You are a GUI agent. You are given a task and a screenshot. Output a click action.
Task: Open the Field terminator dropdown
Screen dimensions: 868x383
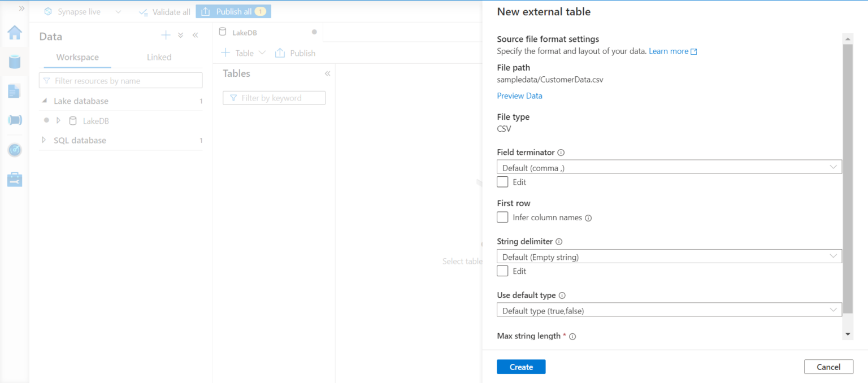click(x=669, y=167)
